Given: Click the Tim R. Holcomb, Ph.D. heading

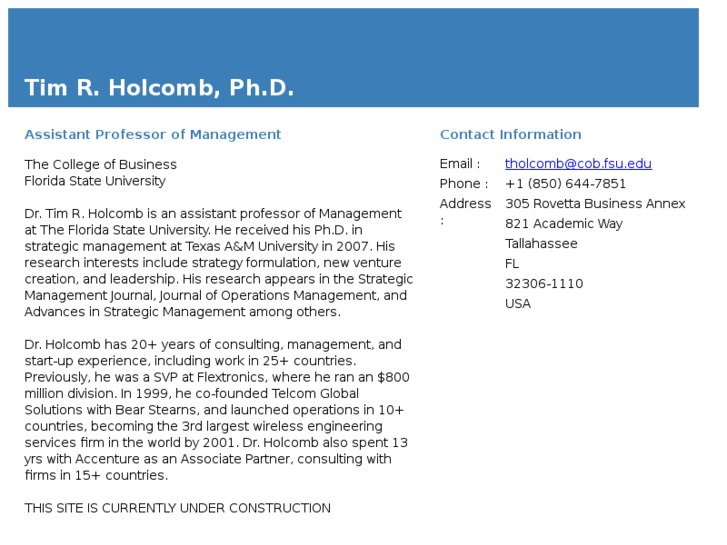Looking at the screenshot, I should point(159,88).
